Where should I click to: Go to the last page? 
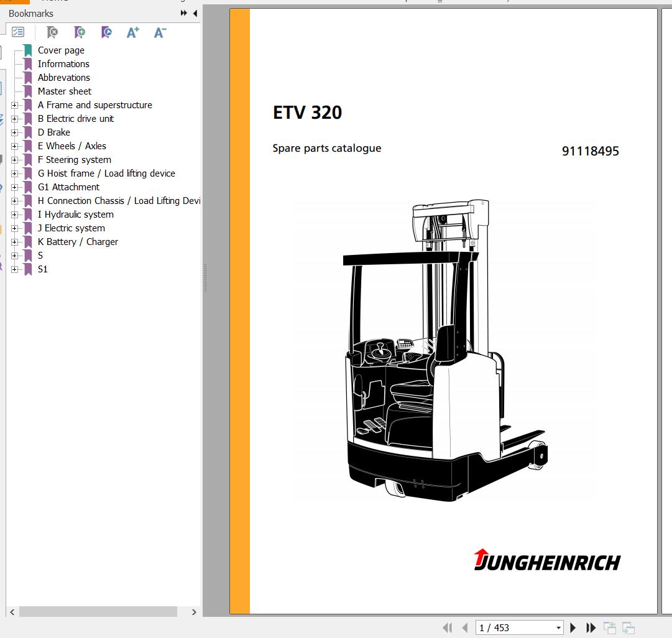click(591, 627)
